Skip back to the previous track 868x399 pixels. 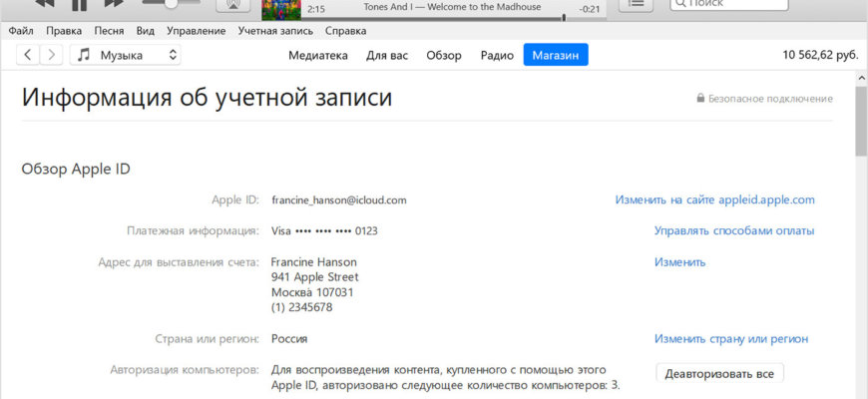(x=44, y=3)
